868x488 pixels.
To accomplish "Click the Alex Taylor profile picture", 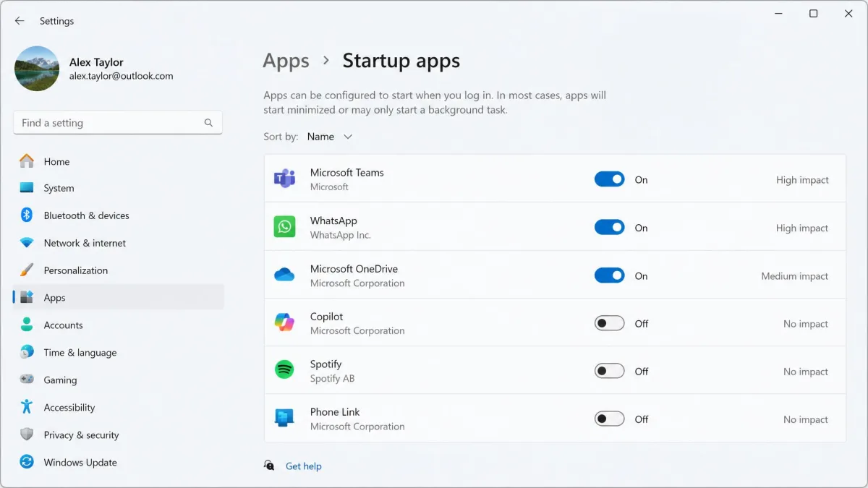I will tap(37, 69).
